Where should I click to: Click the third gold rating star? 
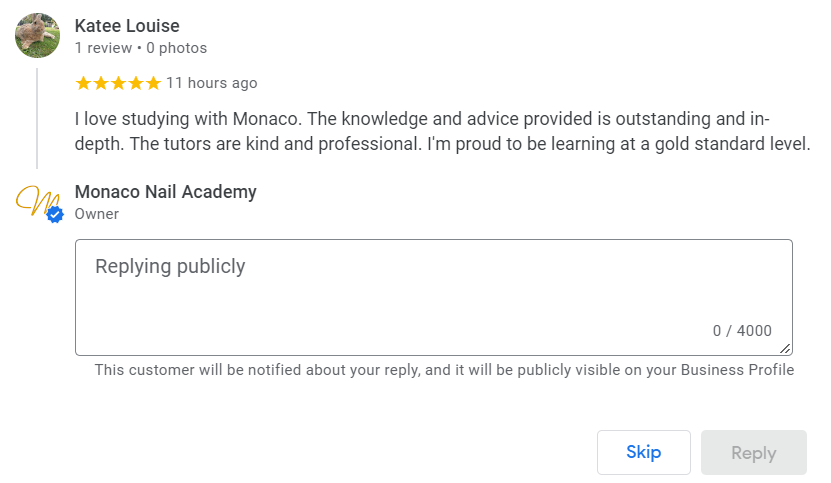pos(117,83)
